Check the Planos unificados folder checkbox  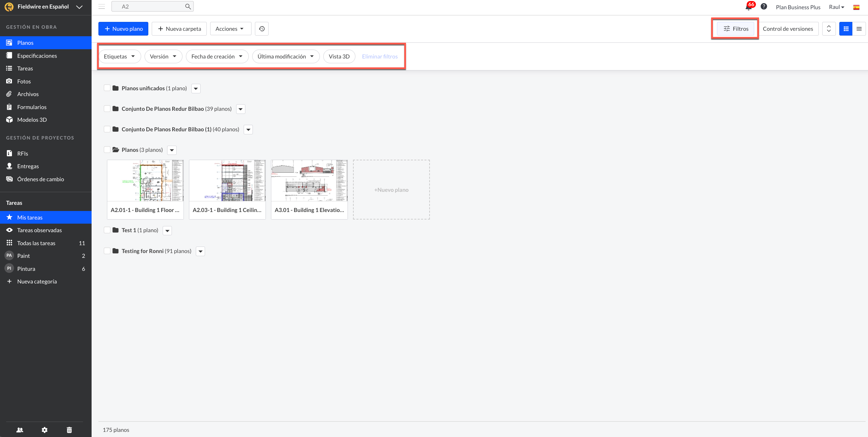point(107,88)
